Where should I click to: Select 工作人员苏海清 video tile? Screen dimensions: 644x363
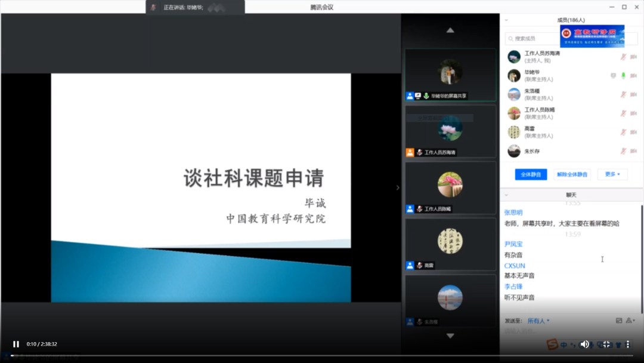[x=451, y=131]
